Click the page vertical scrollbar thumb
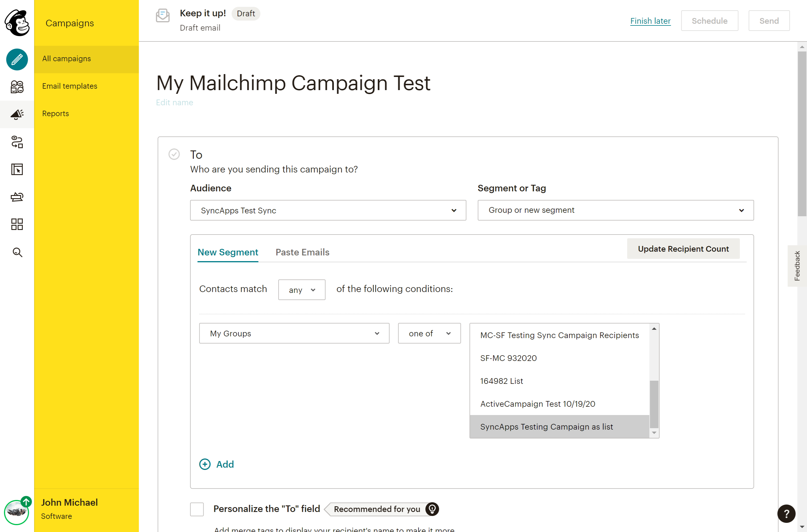The image size is (807, 532). click(x=802, y=134)
